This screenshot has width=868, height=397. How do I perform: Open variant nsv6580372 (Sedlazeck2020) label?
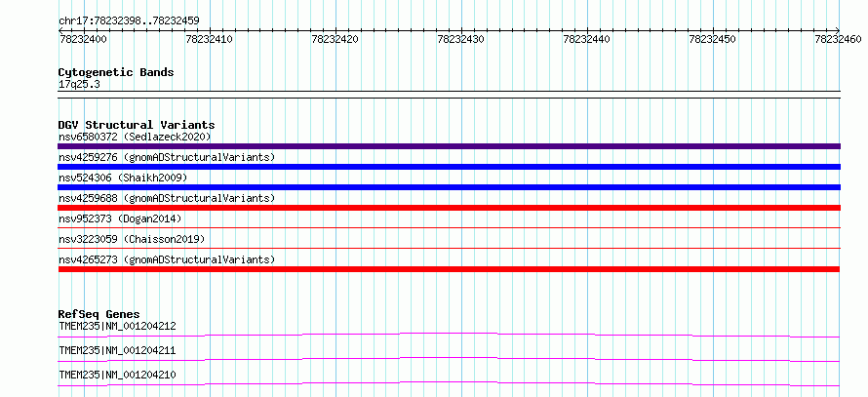(x=135, y=137)
